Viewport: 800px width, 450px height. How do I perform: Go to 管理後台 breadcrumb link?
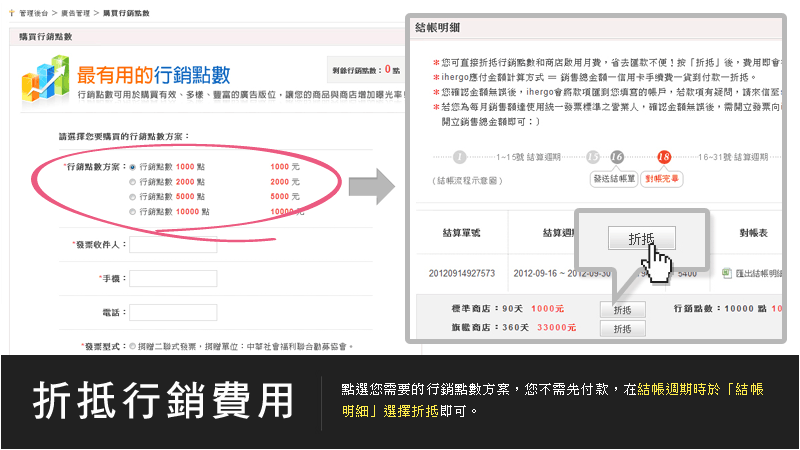point(33,12)
